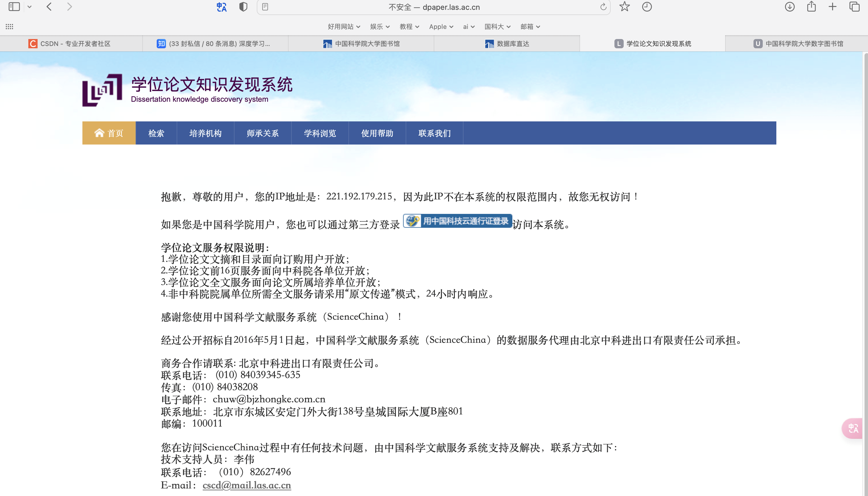Expand the 娱乐 favorites folder
868x496 pixels.
379,27
